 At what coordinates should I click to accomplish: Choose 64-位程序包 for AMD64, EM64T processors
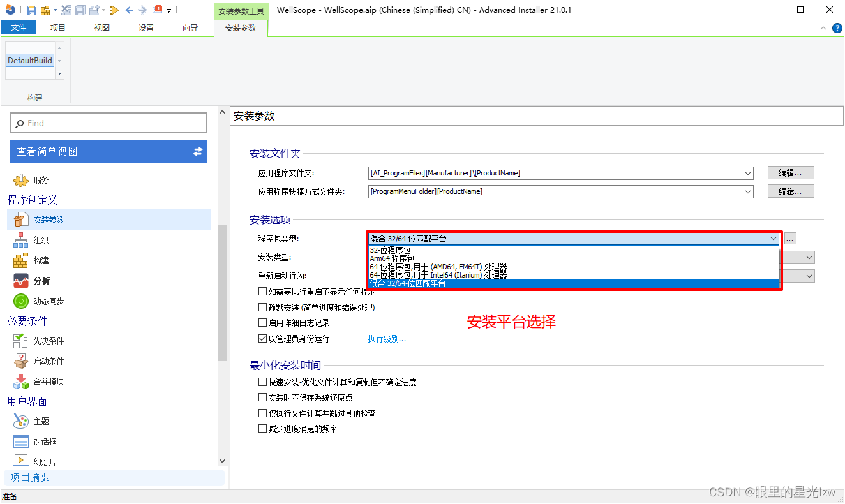click(573, 267)
